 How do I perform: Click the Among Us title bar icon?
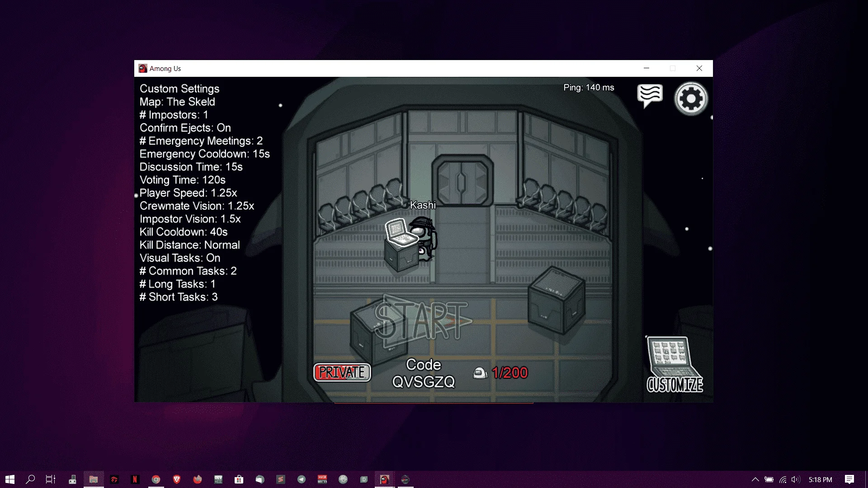click(x=143, y=69)
